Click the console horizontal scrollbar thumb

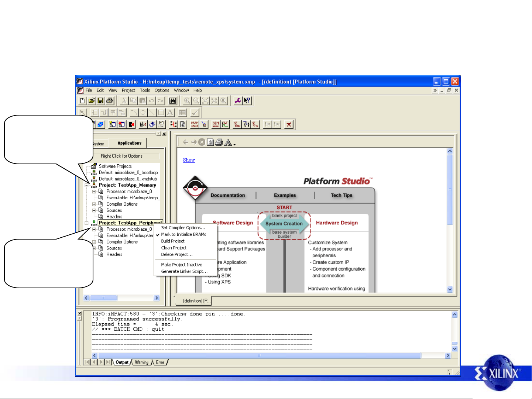tap(260, 355)
